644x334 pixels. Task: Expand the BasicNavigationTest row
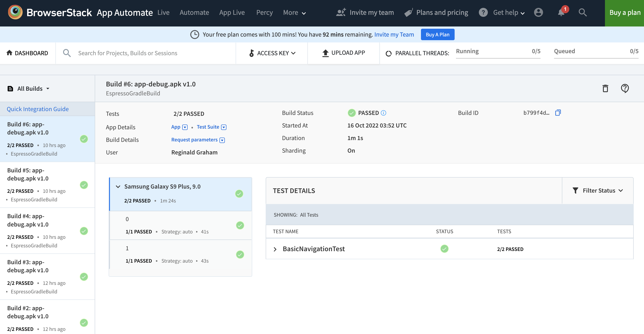click(x=275, y=249)
